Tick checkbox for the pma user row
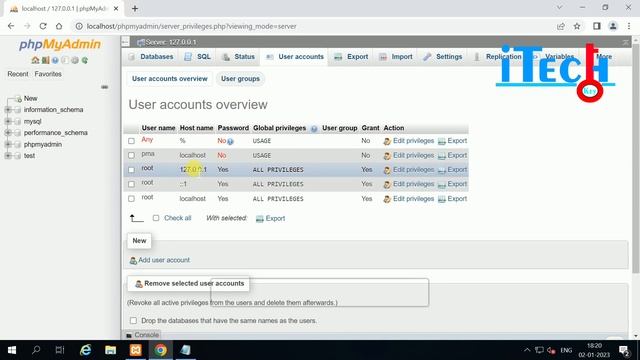The height and width of the screenshot is (360, 640). pos(131,156)
